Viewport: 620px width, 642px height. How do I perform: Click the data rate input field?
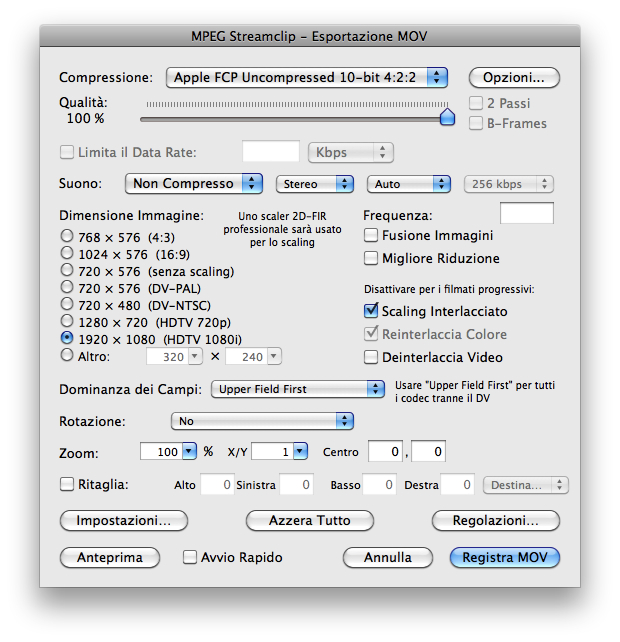coord(271,152)
